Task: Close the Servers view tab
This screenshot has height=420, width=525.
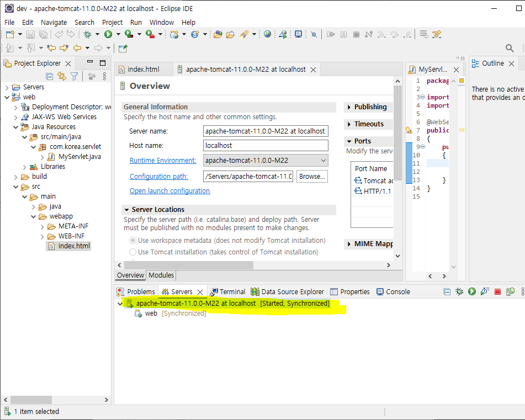Action: (200, 292)
